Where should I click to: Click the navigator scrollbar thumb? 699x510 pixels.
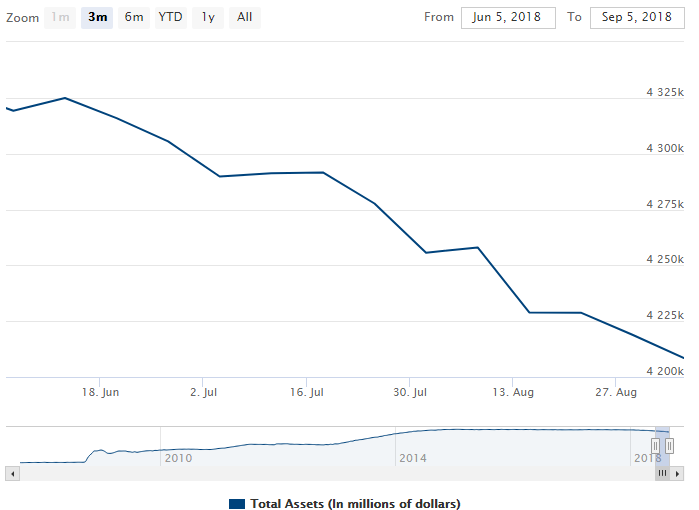point(662,473)
